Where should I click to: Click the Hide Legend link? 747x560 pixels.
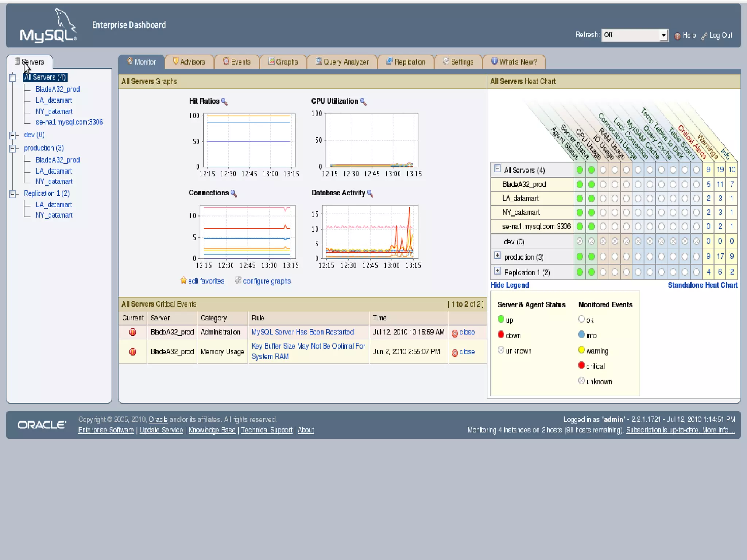(509, 285)
